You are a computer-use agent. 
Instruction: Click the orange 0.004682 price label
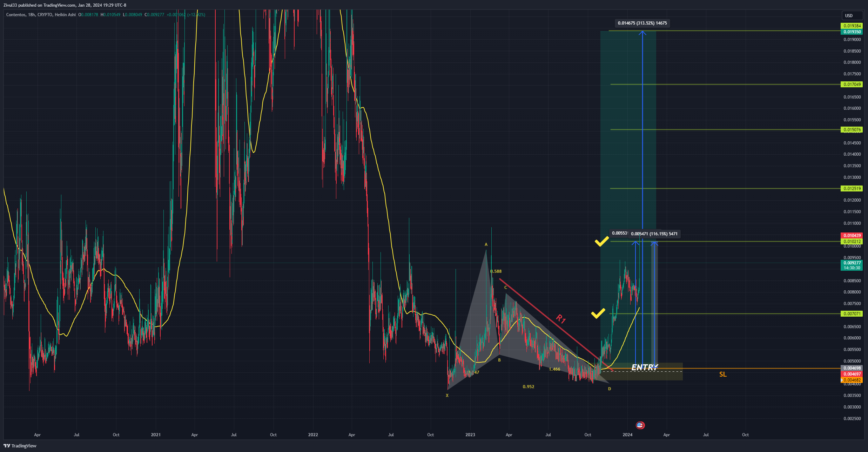[852, 380]
